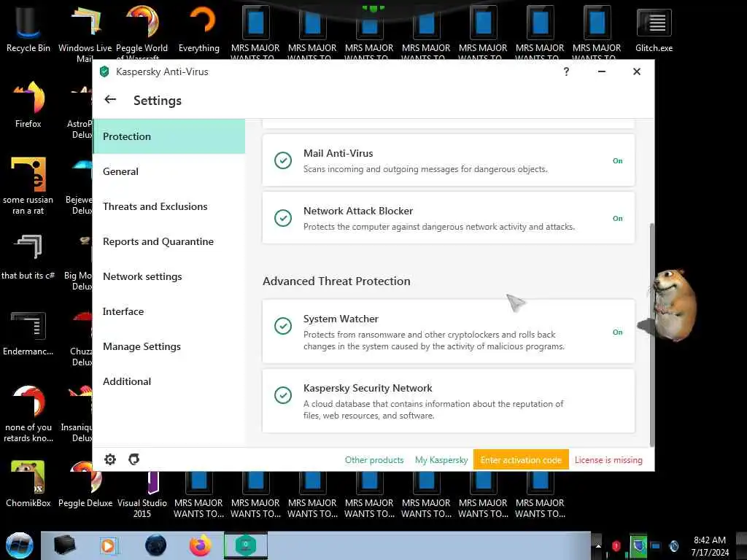Image resolution: width=747 pixels, height=560 pixels.
Task: Click the Network Attack Blocker checkmark icon
Action: (x=283, y=218)
